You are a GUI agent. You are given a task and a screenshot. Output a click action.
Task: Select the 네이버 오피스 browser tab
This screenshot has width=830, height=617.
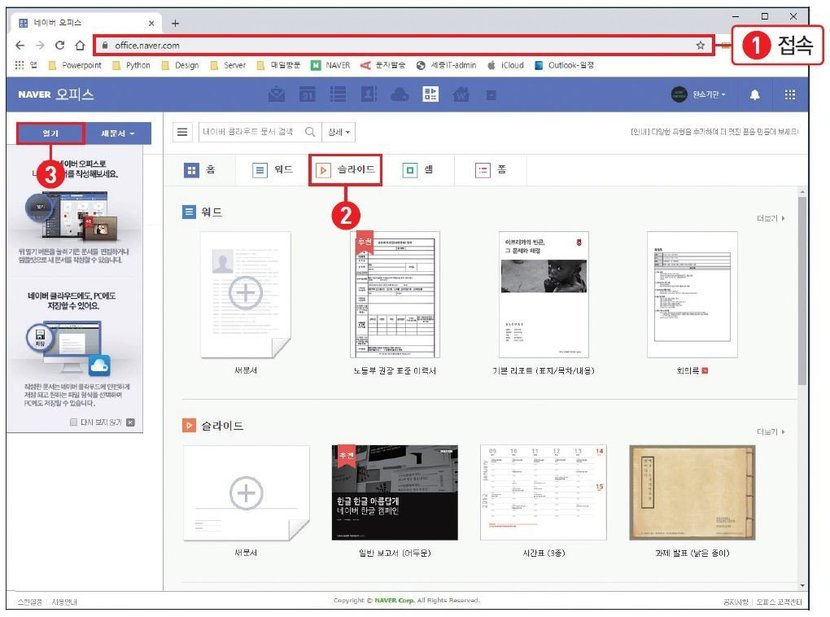86,23
